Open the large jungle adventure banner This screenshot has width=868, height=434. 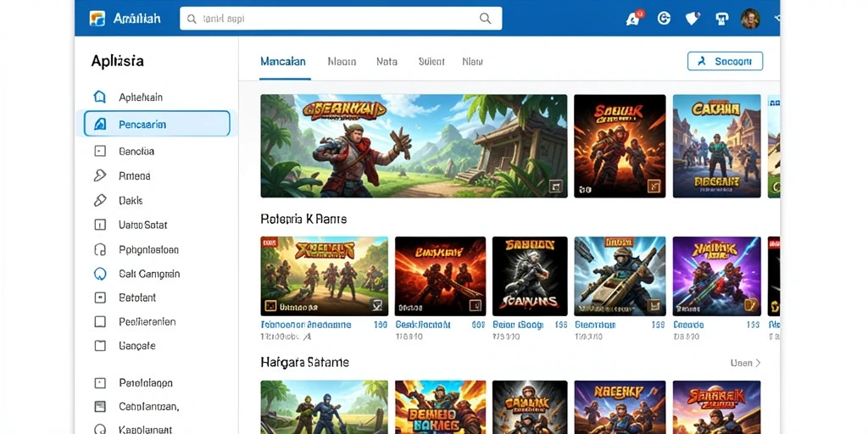(x=414, y=146)
